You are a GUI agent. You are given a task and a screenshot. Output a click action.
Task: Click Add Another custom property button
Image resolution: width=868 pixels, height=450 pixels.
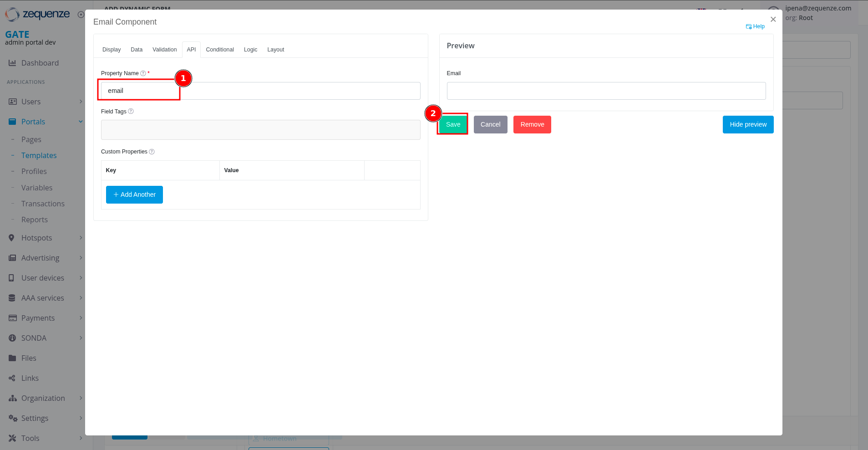134,194
